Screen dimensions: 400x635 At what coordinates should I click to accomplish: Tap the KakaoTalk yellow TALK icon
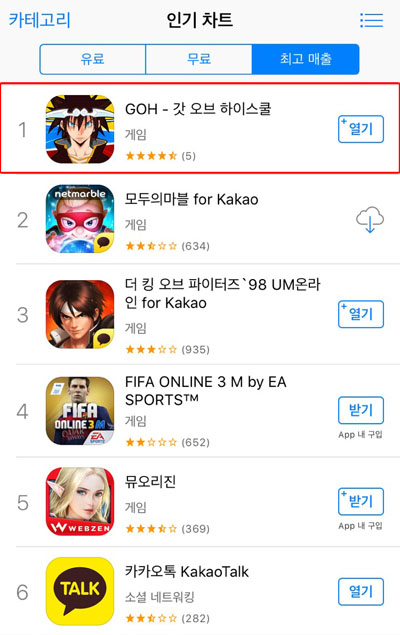pos(80,591)
